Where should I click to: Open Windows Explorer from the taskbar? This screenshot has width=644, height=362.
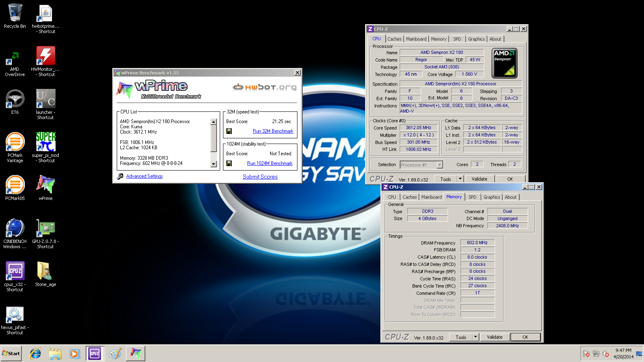point(55,354)
